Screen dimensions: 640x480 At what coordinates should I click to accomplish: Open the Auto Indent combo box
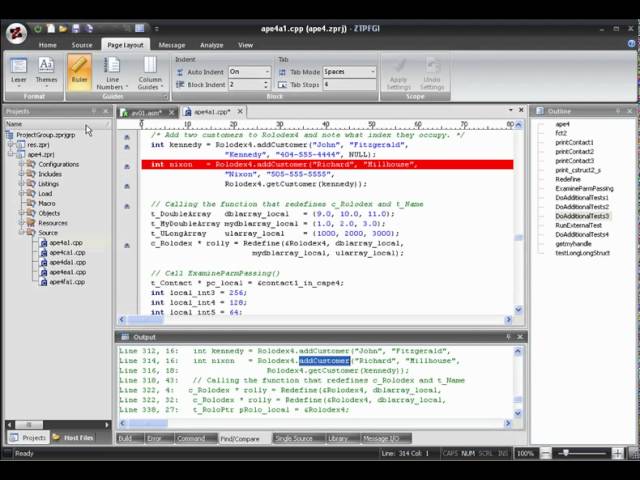249,72
